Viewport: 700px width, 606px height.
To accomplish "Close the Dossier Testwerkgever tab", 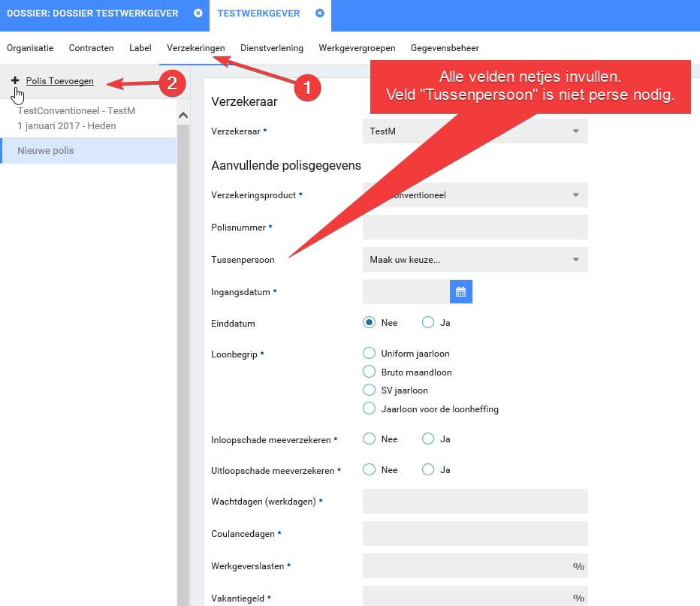I will (198, 14).
